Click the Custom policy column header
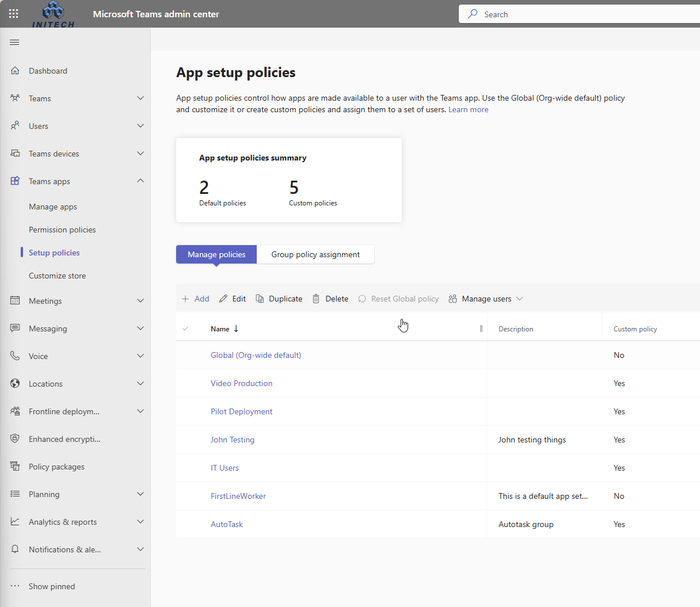Viewport: 700px width, 607px height. click(635, 329)
